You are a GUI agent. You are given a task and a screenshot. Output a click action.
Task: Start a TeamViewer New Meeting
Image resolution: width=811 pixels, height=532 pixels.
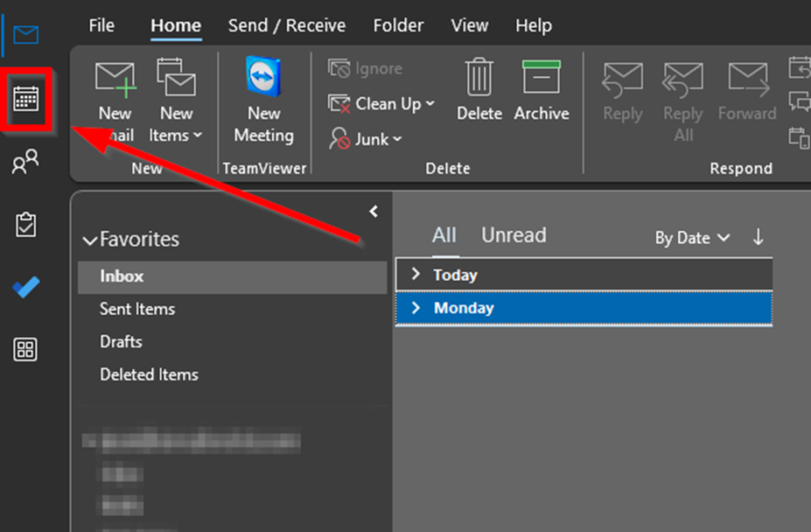[x=264, y=100]
